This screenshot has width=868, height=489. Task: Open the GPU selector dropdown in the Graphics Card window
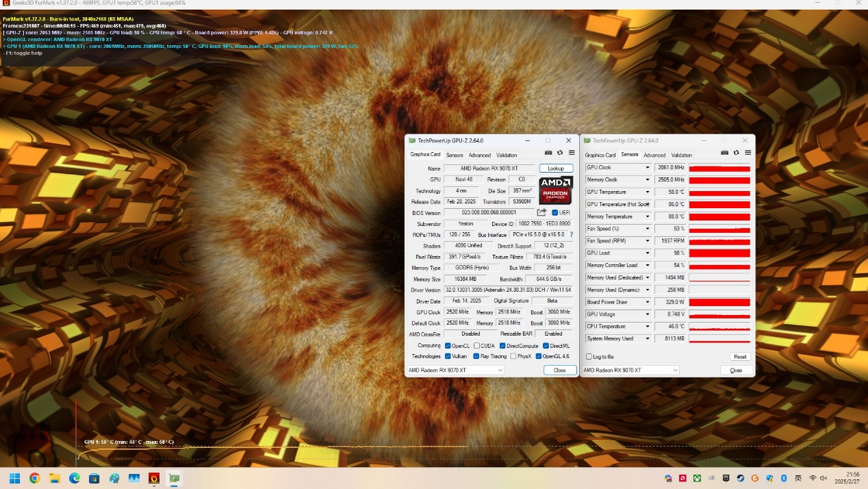click(x=455, y=370)
